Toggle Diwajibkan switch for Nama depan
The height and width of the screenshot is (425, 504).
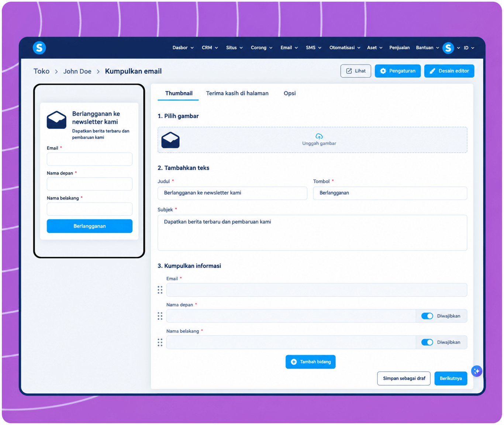[x=427, y=316]
